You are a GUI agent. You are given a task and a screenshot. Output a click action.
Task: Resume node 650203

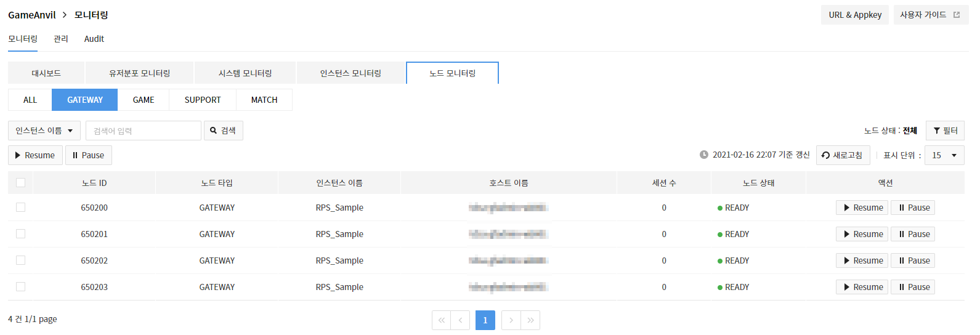tap(862, 287)
